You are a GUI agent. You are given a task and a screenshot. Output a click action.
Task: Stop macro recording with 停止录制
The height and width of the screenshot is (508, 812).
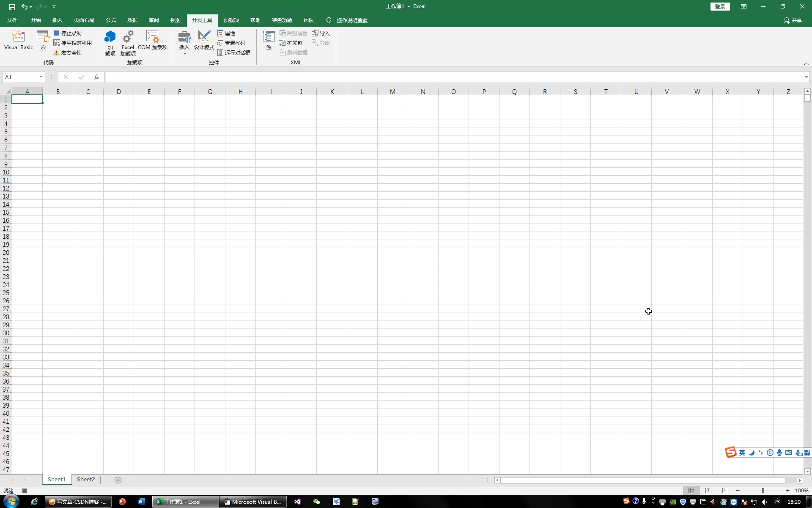tap(68, 33)
